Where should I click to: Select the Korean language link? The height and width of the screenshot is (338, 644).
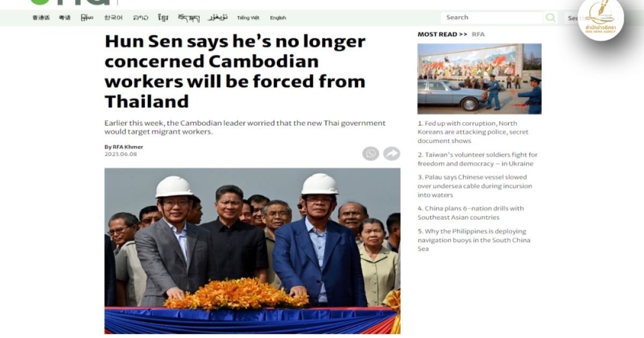click(113, 18)
